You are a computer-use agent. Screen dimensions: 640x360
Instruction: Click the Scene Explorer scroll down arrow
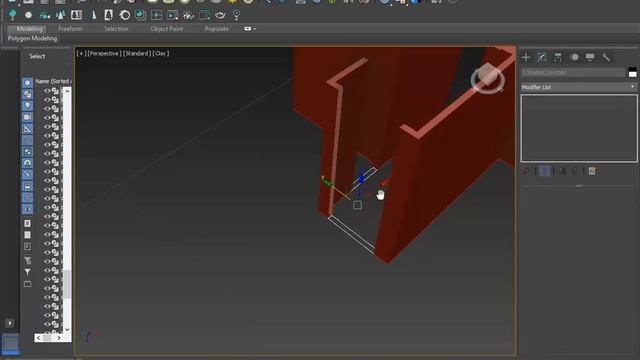tap(67, 329)
